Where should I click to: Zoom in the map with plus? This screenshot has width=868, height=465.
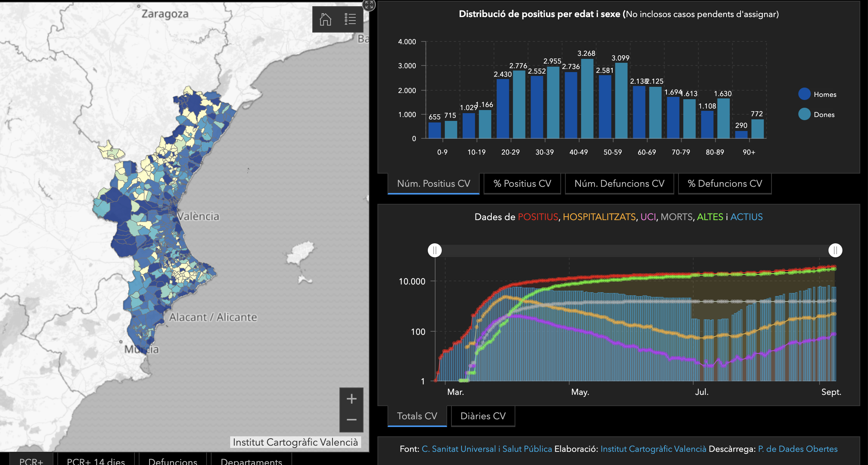click(x=351, y=399)
